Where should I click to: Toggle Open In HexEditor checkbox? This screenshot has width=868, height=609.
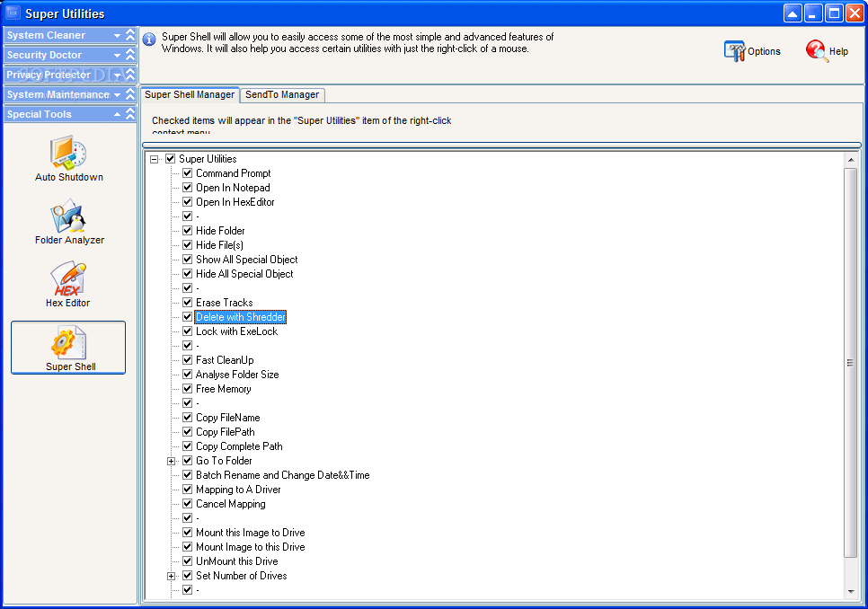tap(188, 202)
